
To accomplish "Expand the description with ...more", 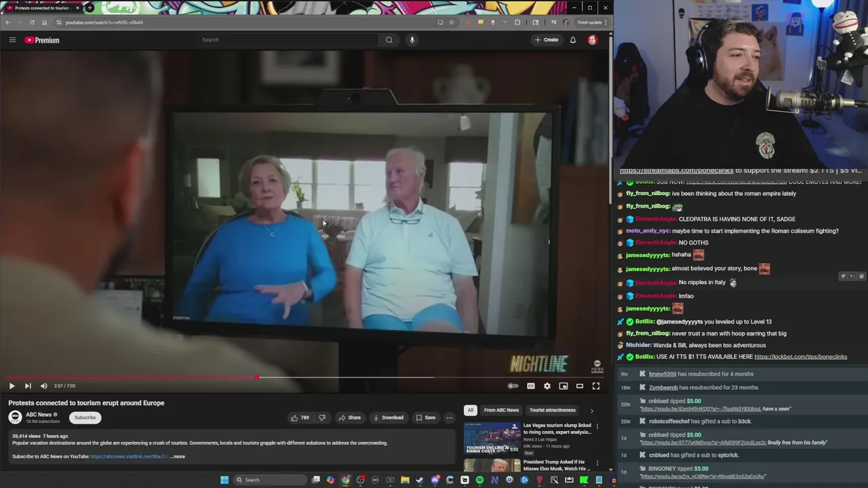I will [178, 456].
